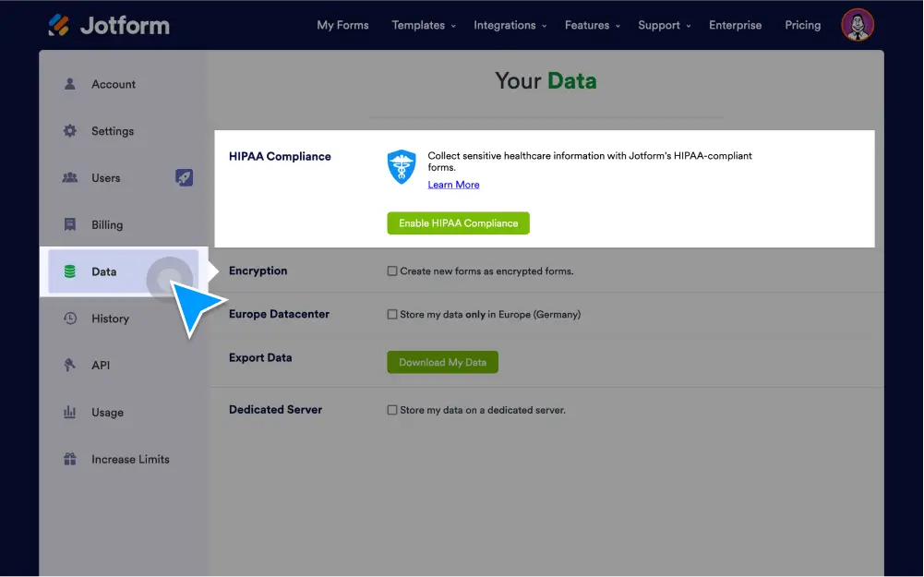Image resolution: width=924 pixels, height=577 pixels.
Task: Enable store data on dedicated server
Action: pyautogui.click(x=392, y=410)
